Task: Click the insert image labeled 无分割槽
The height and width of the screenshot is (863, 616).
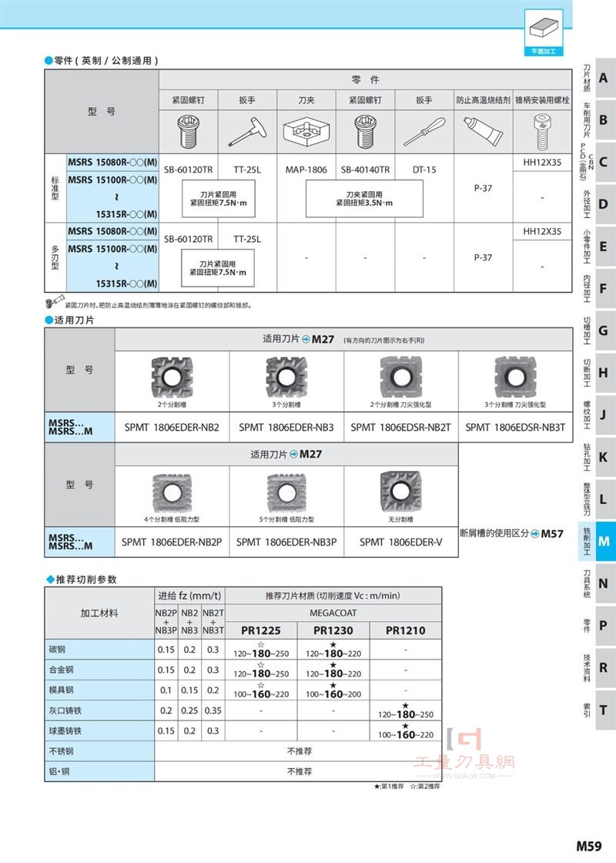Action: click(x=401, y=492)
